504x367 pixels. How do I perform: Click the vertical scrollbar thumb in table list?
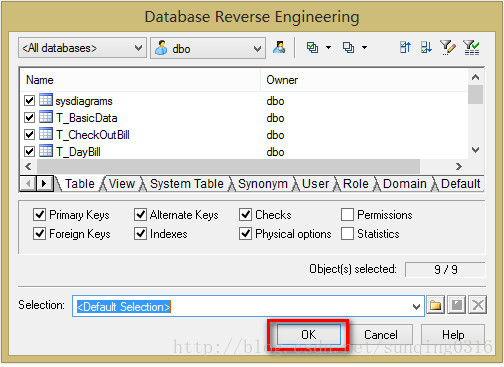click(x=476, y=95)
